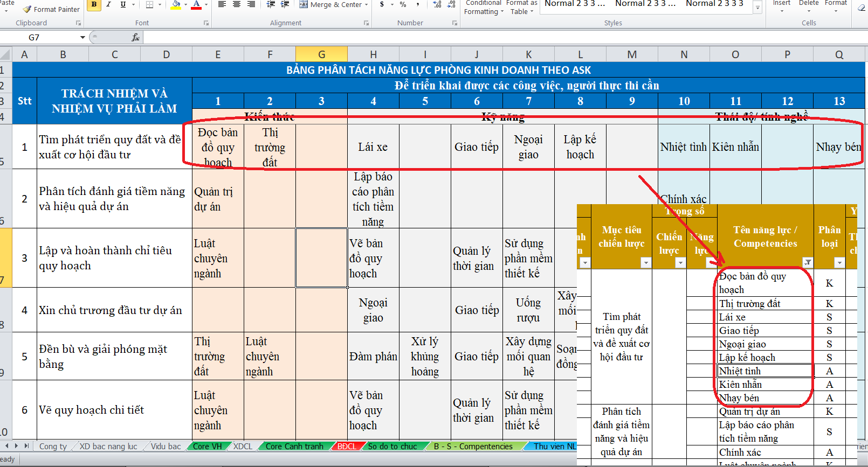Open the So do to chuc sheet tab
The image size is (868, 467).
[x=392, y=446]
